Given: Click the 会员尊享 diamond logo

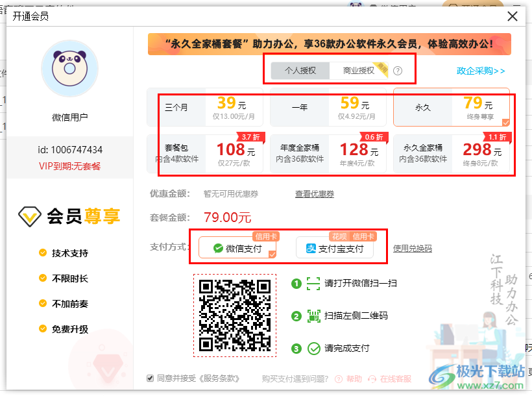Looking at the screenshot, I should 30,216.
